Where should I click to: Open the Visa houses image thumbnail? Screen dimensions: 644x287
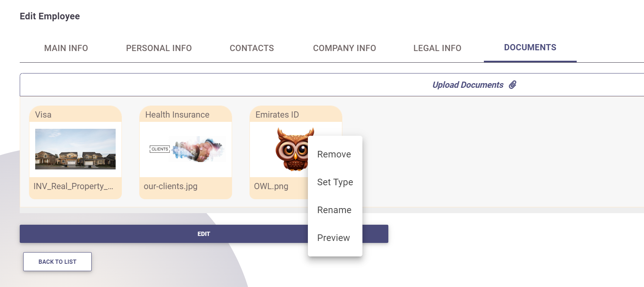(x=75, y=149)
